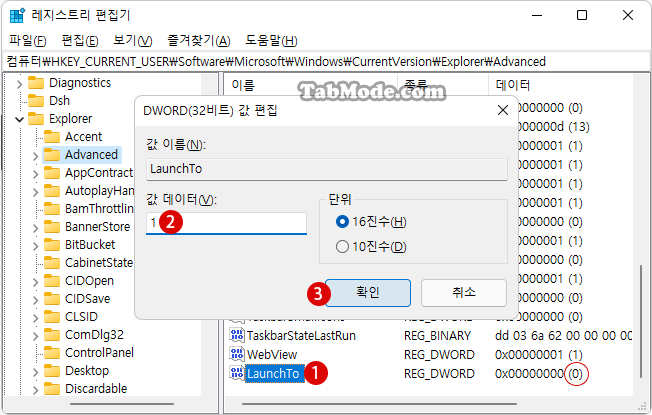This screenshot has width=652, height=415.
Task: Click the Dsh folder icon
Action: point(36,101)
